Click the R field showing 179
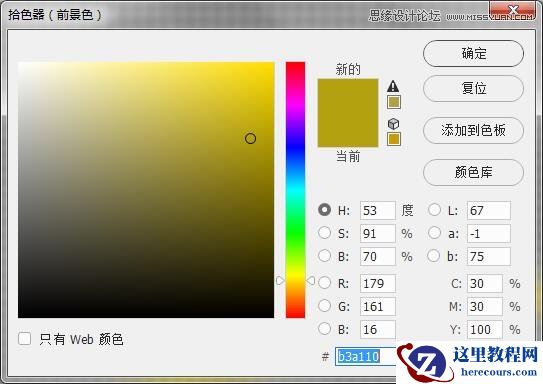543x384 pixels. pos(377,284)
